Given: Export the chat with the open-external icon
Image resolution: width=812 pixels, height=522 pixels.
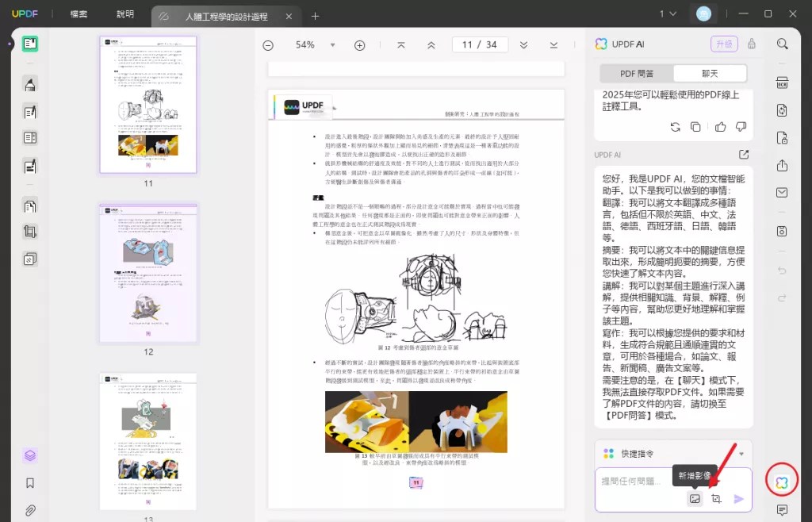Looking at the screenshot, I should click(744, 155).
